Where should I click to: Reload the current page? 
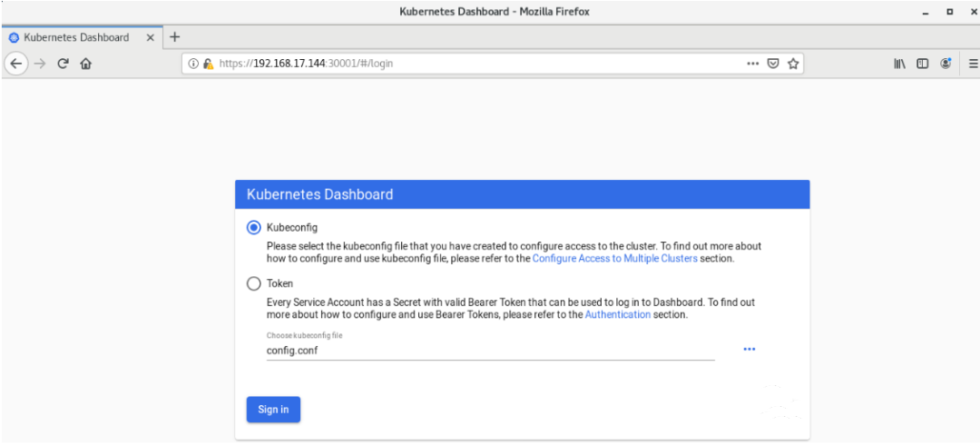pos(63,64)
